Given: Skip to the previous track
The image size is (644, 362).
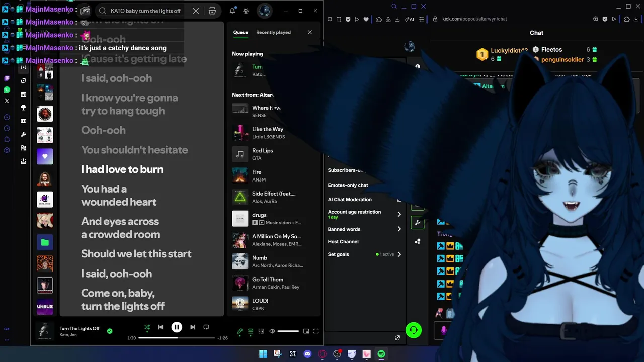Looking at the screenshot, I should point(160,327).
